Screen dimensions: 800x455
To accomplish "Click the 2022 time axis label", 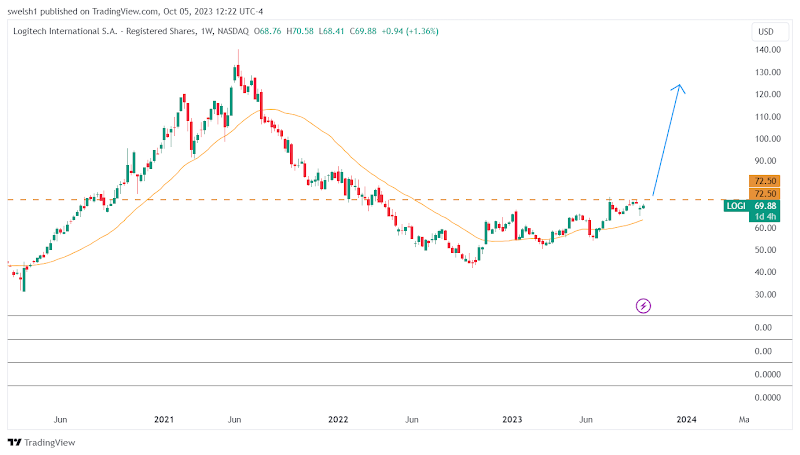I will pos(338,419).
